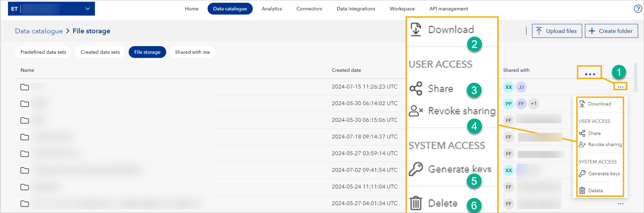
Task: Expand the +1 additional shared users badge
Action: tap(534, 104)
